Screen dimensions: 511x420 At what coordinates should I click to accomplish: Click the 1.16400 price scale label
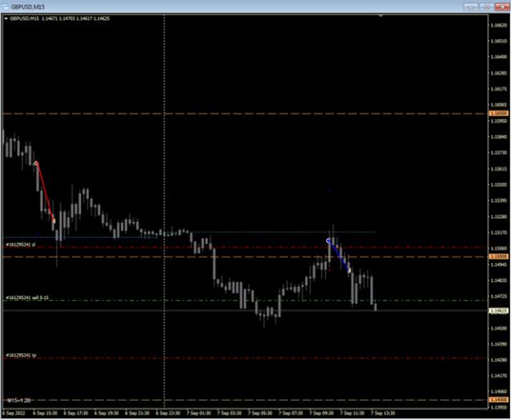[499, 56]
